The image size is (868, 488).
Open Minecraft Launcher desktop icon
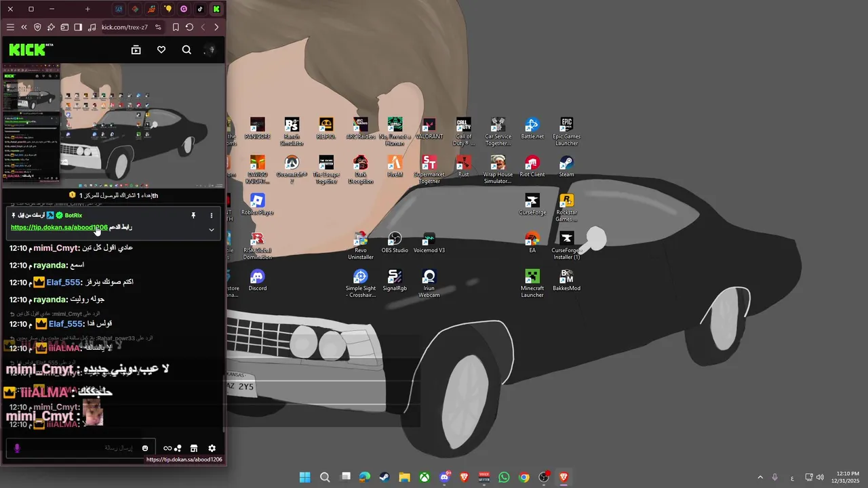click(x=532, y=283)
